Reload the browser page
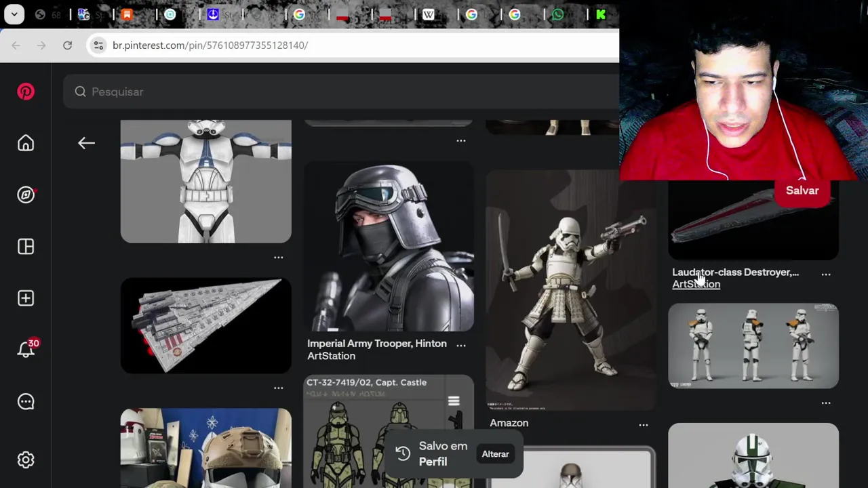The height and width of the screenshot is (488, 868). (67, 45)
